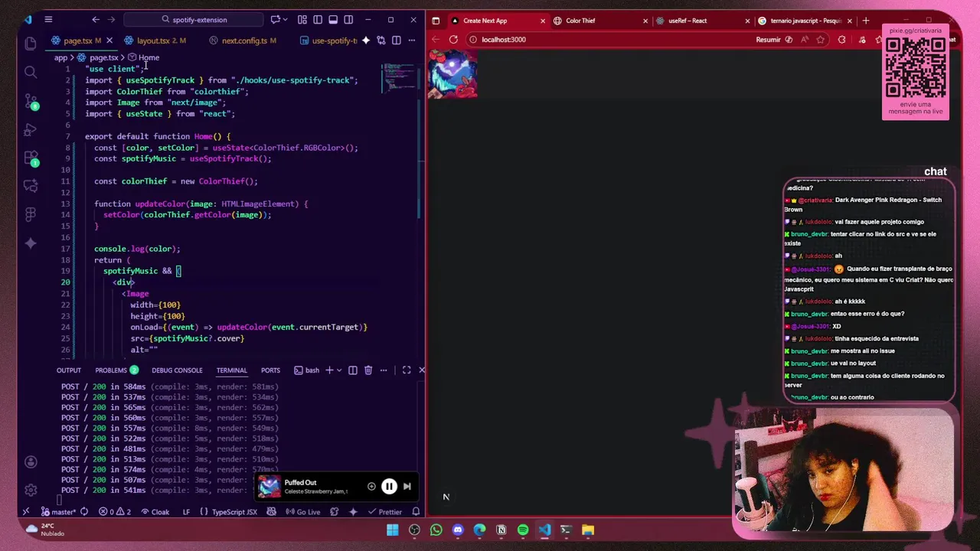Open Discord from the Windows taskbar
Screen dimensions: 980x551
458,530
